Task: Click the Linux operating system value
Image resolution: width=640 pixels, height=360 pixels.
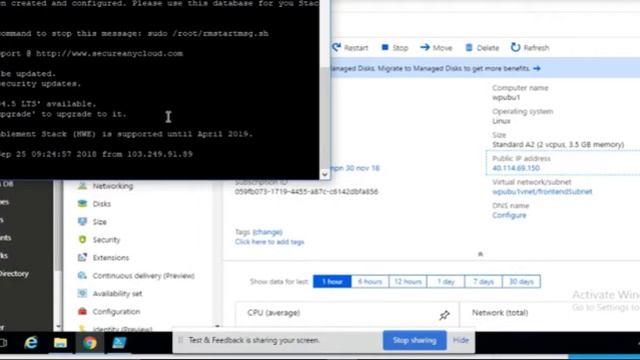Action: (x=501, y=121)
